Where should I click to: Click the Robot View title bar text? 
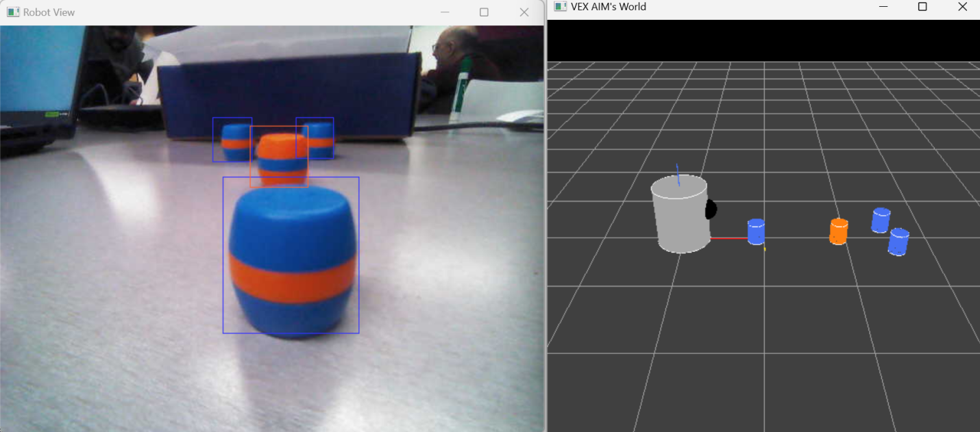click(x=49, y=12)
